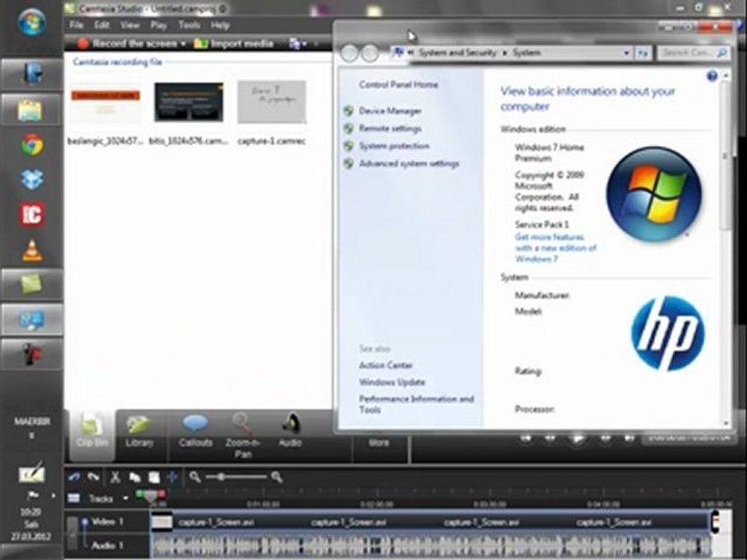Open the Tracks dropdown arrow
747x560 pixels.
[x=125, y=499]
